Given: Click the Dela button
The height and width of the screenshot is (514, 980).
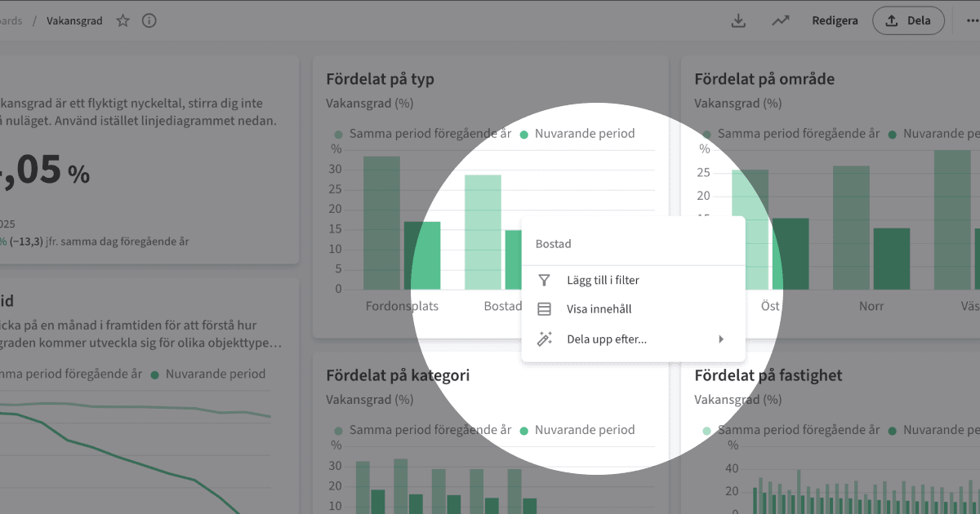Looking at the screenshot, I should coord(908,20).
